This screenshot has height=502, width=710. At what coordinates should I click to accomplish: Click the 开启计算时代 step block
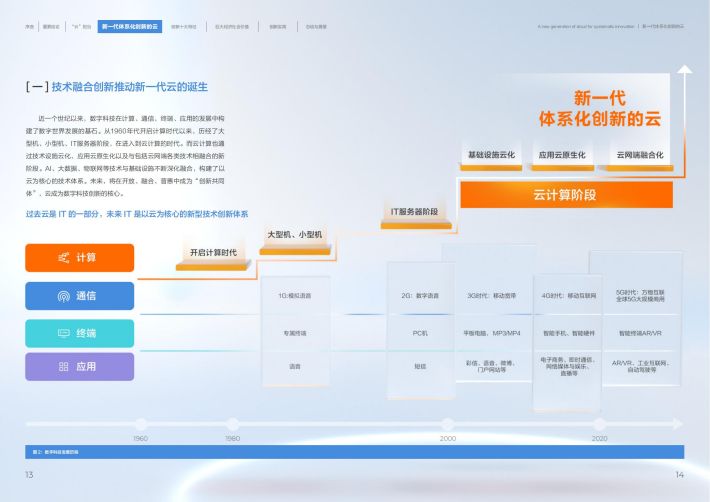(x=213, y=258)
